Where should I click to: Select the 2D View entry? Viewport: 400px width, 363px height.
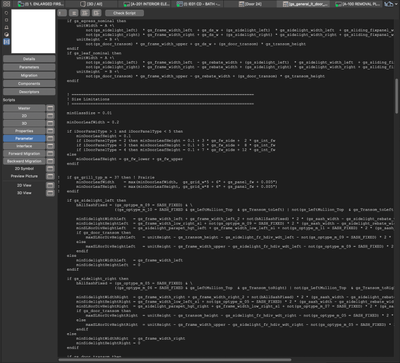(x=24, y=185)
